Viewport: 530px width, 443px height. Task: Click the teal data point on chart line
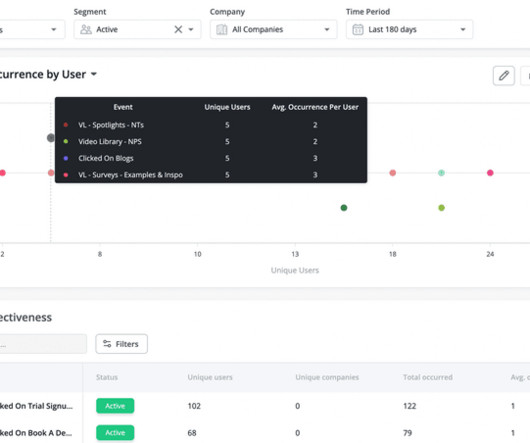(x=441, y=173)
